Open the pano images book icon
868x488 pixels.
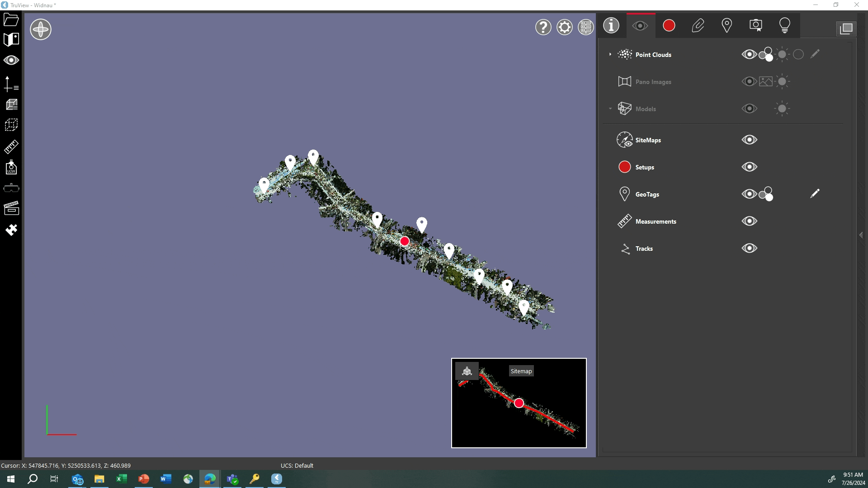tap(11, 39)
